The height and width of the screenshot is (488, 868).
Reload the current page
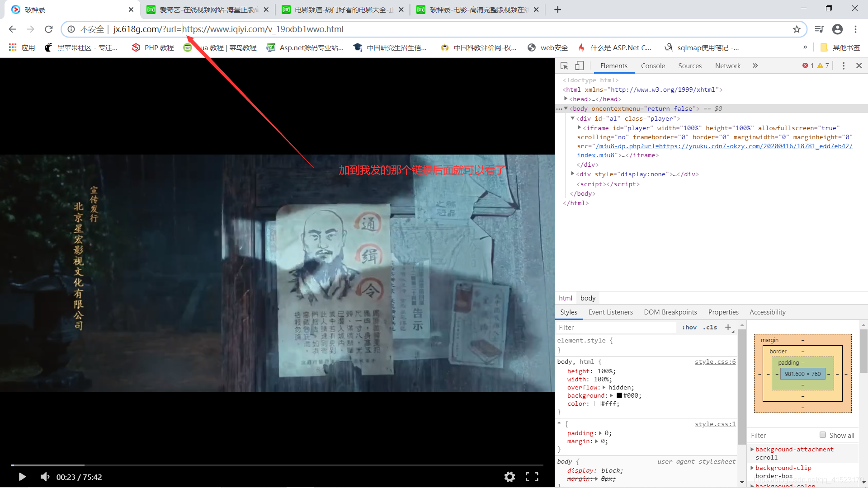[x=49, y=29]
